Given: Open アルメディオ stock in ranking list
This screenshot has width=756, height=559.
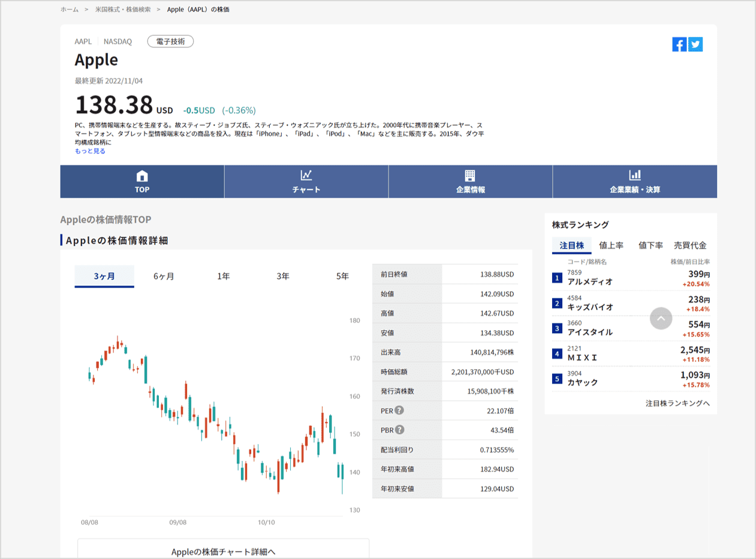Looking at the screenshot, I should click(590, 282).
